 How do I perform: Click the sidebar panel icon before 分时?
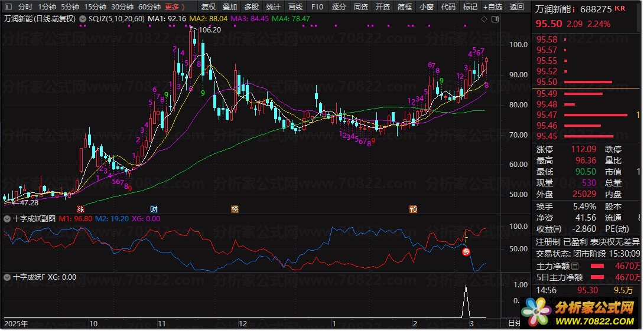pyautogui.click(x=8, y=7)
